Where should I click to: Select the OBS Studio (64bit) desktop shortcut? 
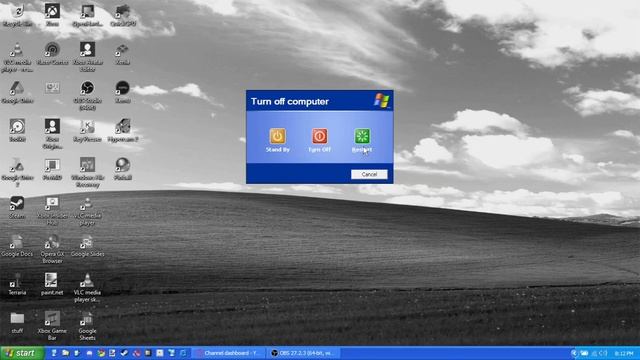tap(87, 96)
